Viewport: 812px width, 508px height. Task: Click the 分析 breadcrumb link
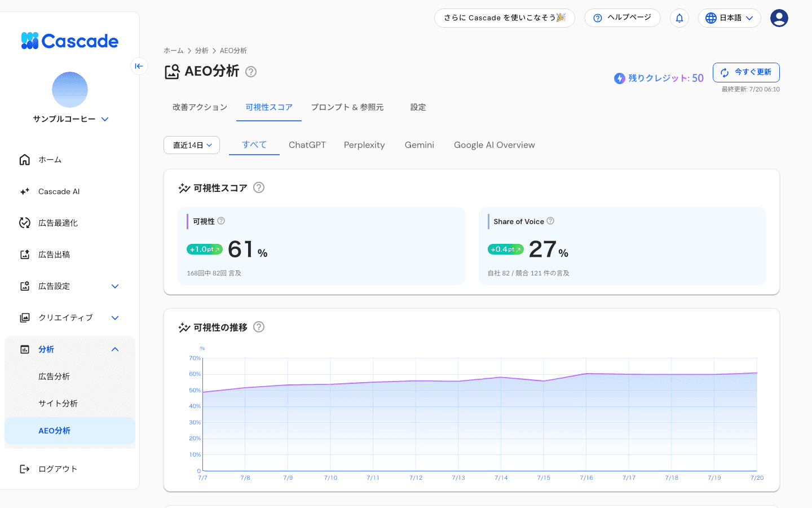(x=202, y=51)
